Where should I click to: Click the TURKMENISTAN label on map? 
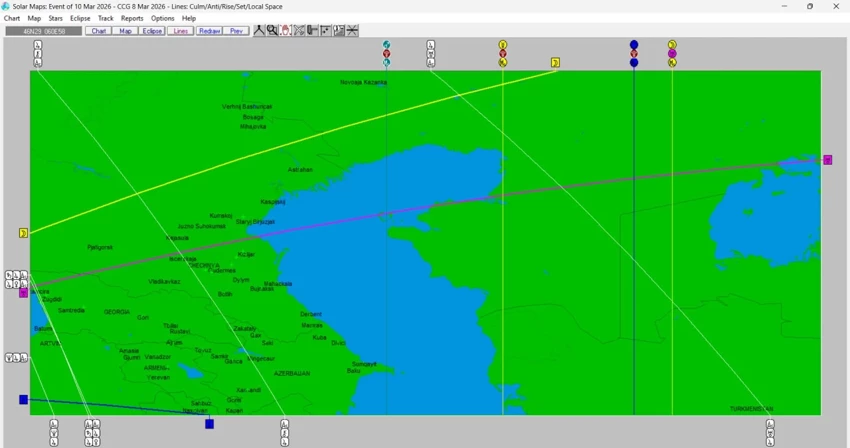(751, 409)
